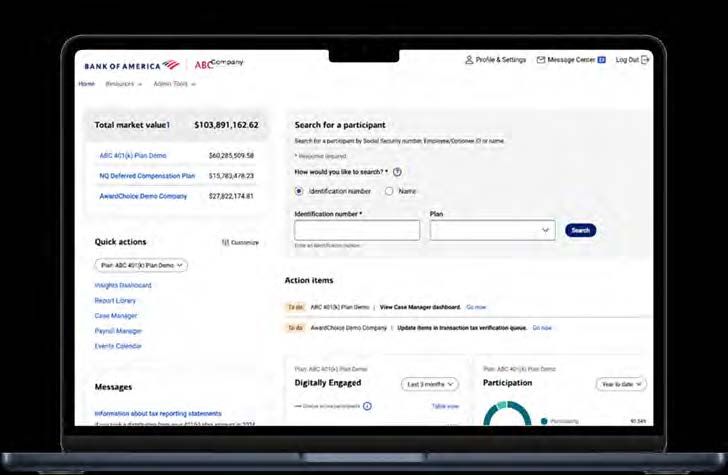Screen dimensions: 728x475
Task: Click the ABC Company logo
Action: tap(219, 64)
